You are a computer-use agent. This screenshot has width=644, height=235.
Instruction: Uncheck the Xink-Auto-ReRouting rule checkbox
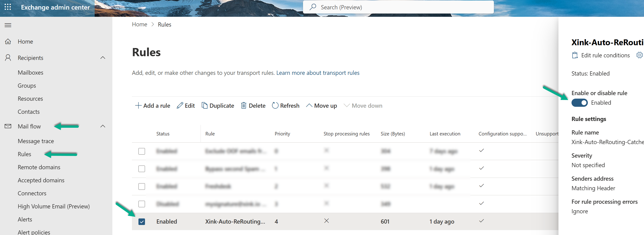tap(142, 221)
